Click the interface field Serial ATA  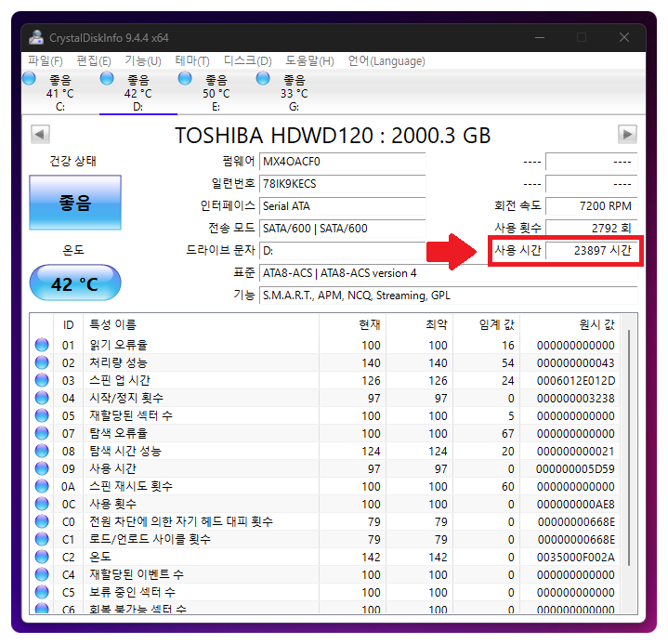coord(342,206)
